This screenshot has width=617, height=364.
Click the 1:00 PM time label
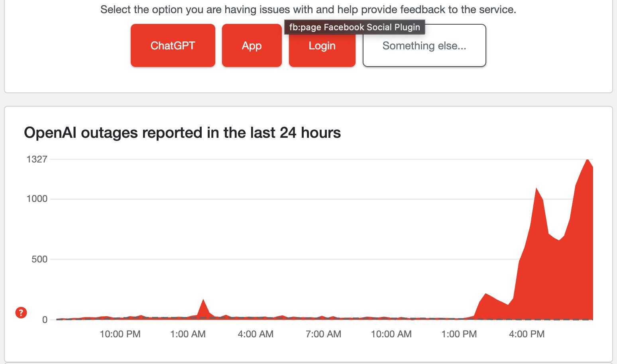(459, 334)
